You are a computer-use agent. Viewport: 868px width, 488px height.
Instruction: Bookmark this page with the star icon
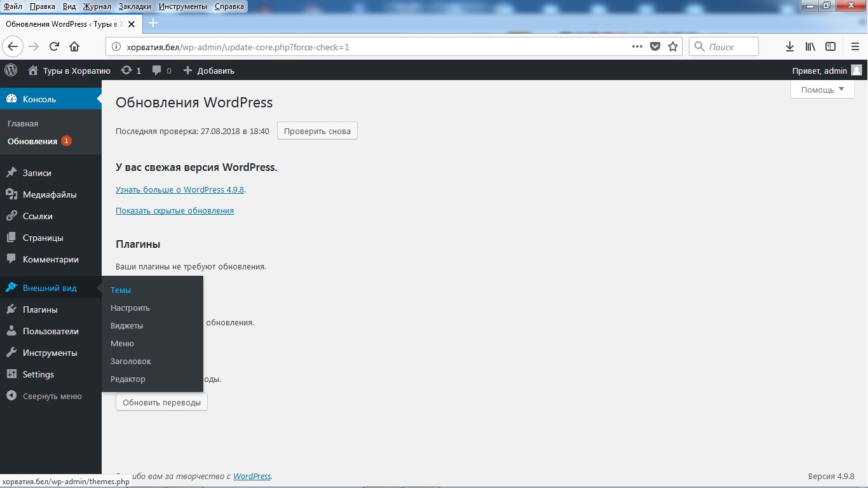tap(673, 46)
